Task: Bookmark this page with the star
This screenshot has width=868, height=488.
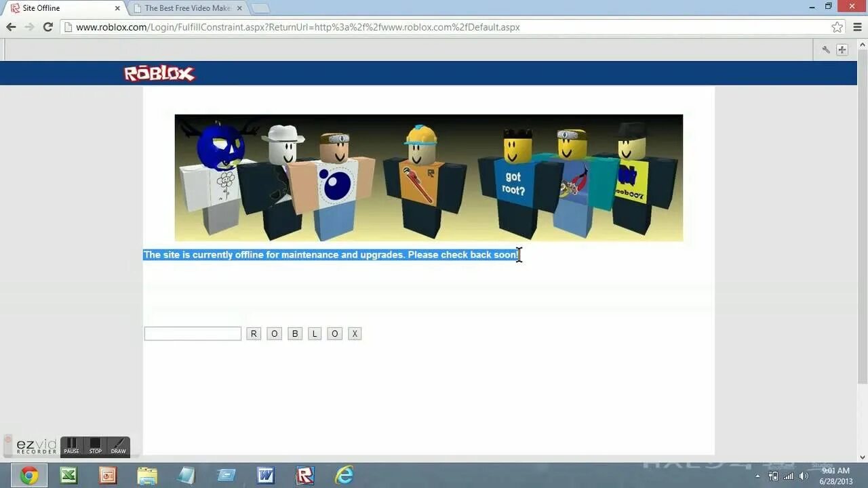Action: coord(837,27)
